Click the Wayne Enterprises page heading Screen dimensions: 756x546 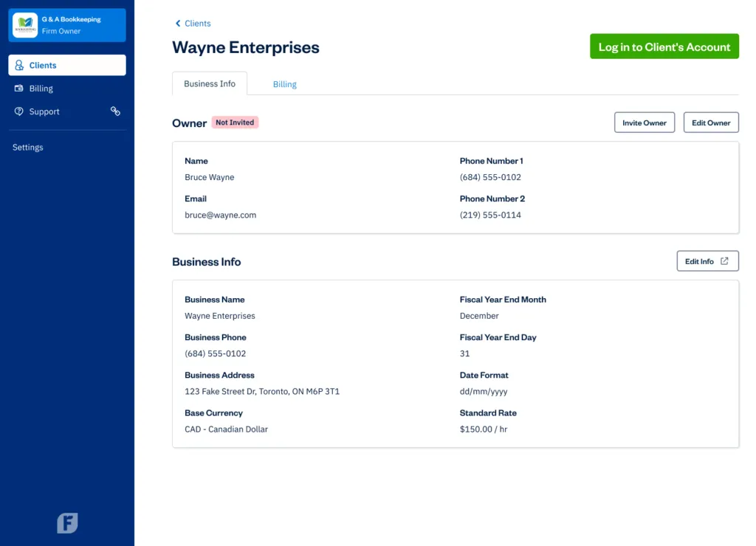246,47
